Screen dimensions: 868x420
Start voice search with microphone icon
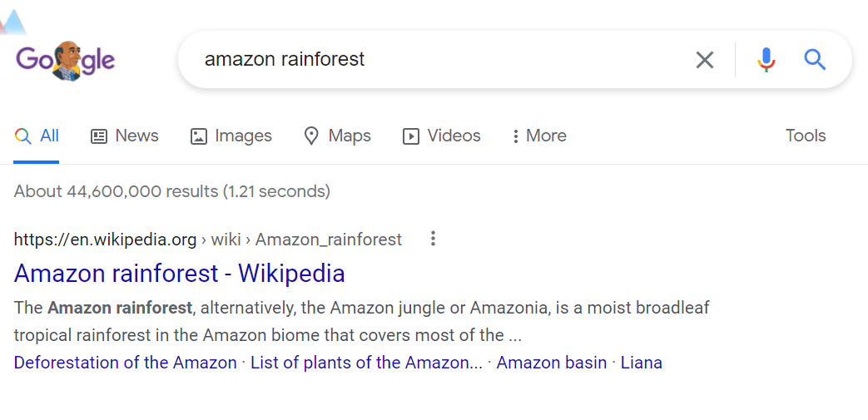click(766, 60)
